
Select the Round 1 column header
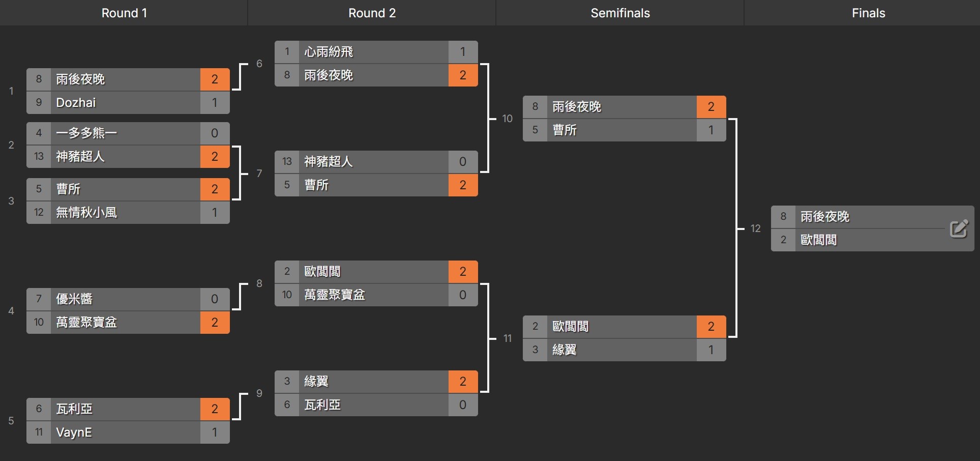124,13
